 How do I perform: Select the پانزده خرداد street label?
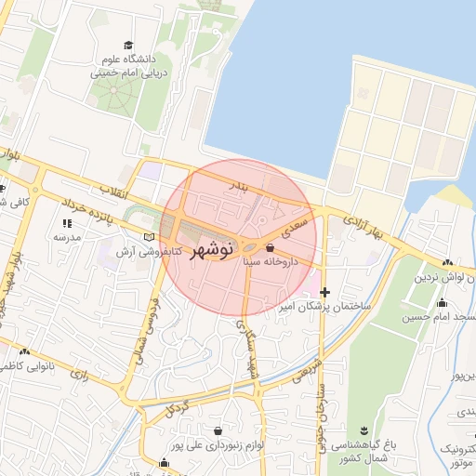[x=87, y=212]
